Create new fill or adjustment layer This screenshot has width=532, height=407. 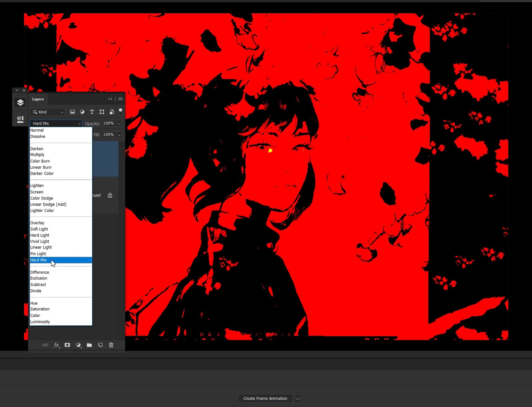[78, 345]
